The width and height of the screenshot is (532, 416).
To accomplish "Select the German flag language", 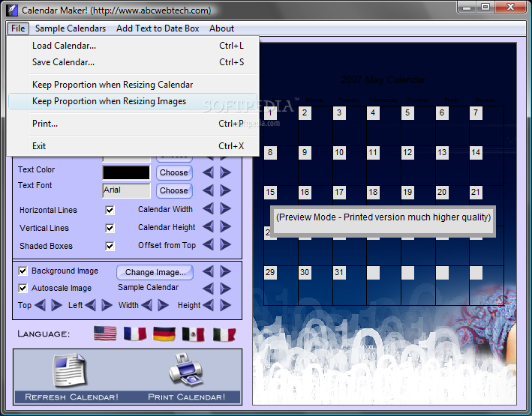I will click(x=164, y=334).
